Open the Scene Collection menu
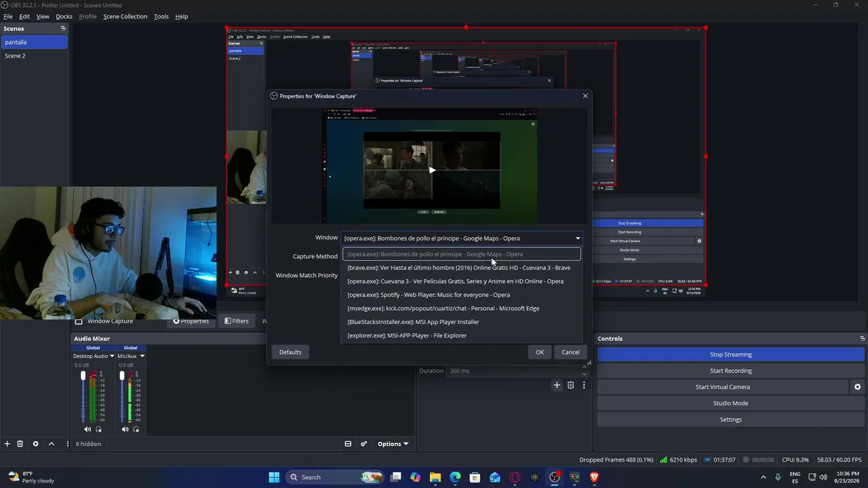Screen dimensions: 868x488 (x=125, y=16)
